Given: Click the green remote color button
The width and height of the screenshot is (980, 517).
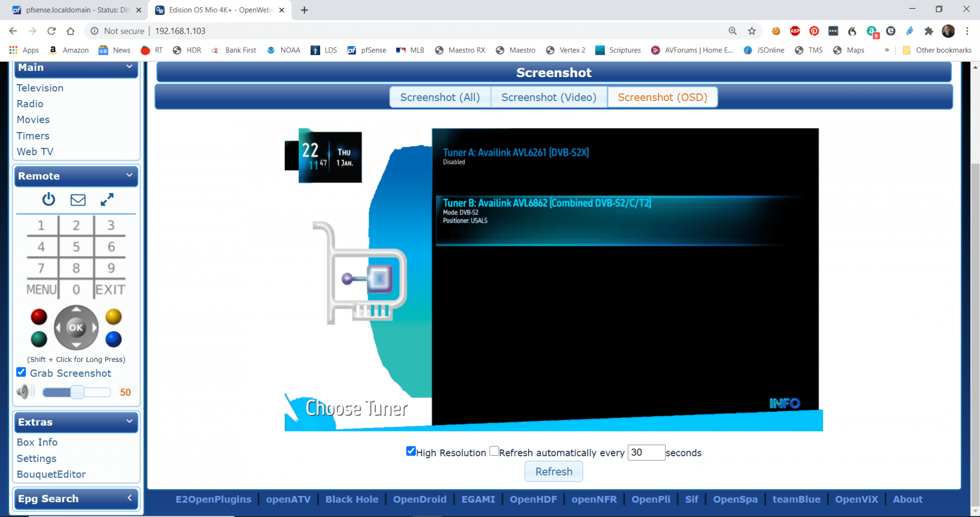Looking at the screenshot, I should click(39, 339).
